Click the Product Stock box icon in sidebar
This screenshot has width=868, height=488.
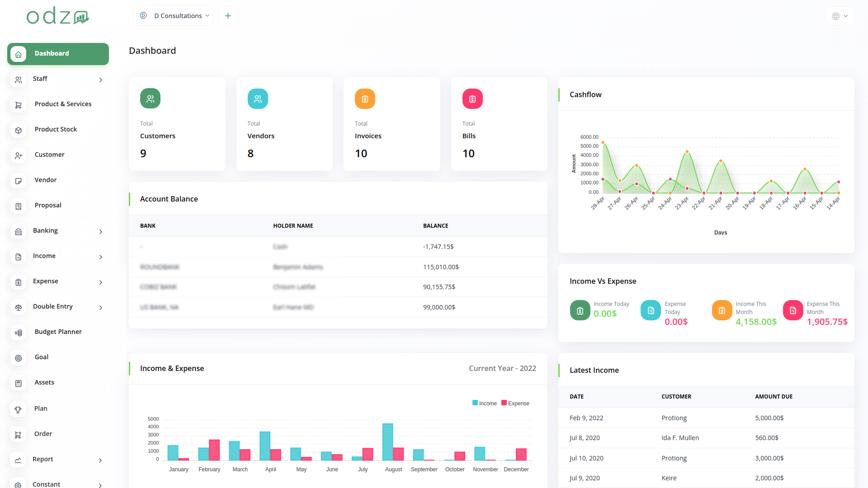pyautogui.click(x=18, y=130)
